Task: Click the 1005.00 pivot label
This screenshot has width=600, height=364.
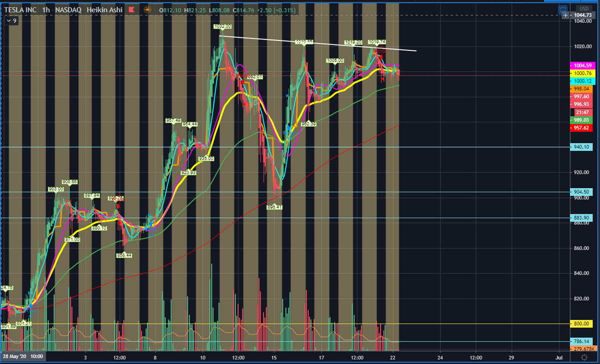Action: [x=335, y=60]
